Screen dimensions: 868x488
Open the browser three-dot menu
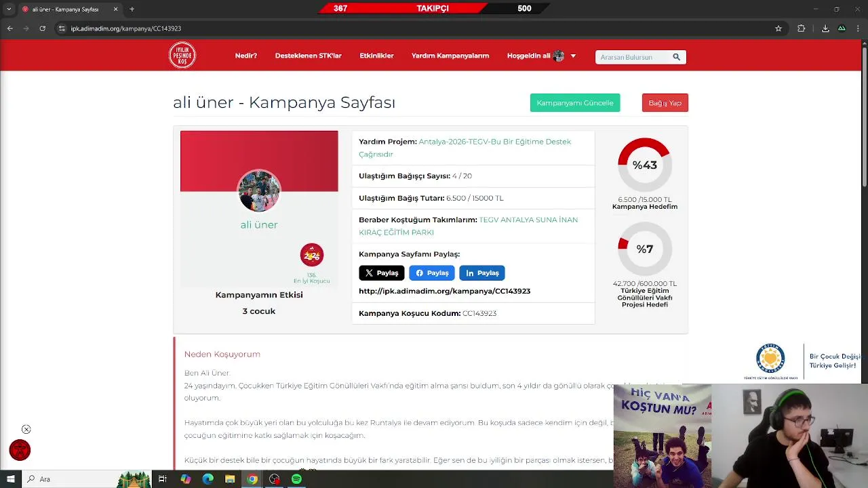click(859, 28)
